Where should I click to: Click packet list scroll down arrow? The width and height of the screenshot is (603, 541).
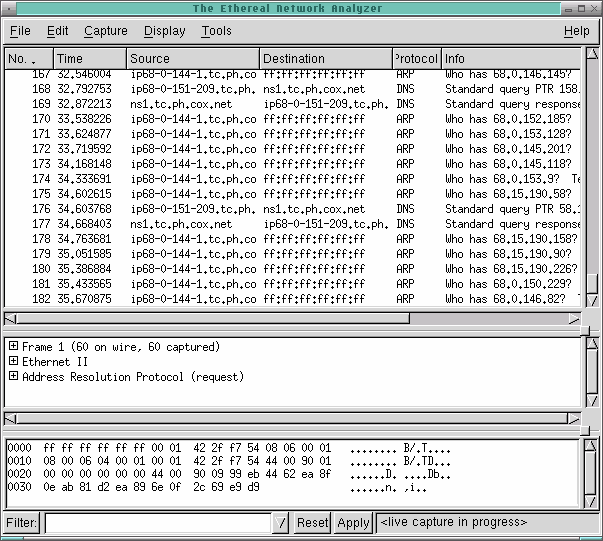click(x=592, y=300)
